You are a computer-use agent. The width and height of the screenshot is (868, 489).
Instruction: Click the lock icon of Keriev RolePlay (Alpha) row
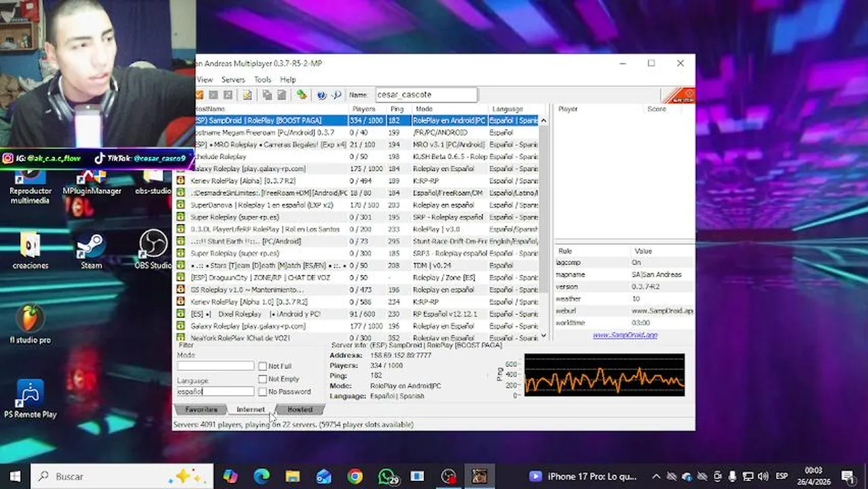(x=181, y=181)
